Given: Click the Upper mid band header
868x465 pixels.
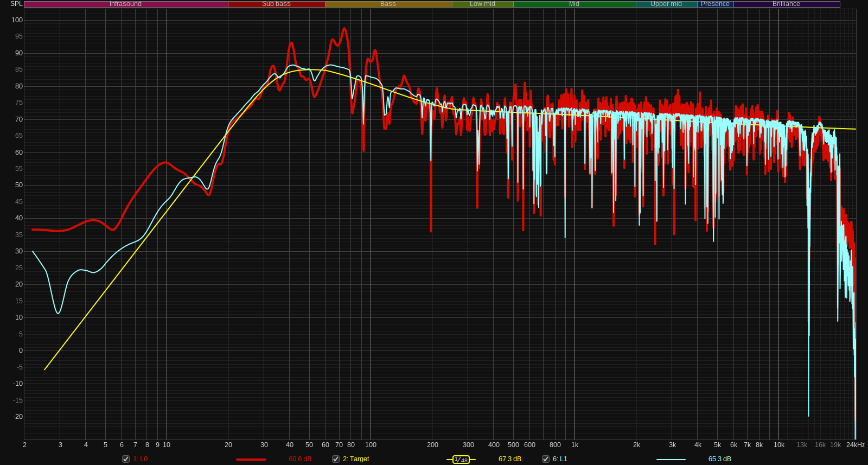Looking at the screenshot, I should [666, 4].
